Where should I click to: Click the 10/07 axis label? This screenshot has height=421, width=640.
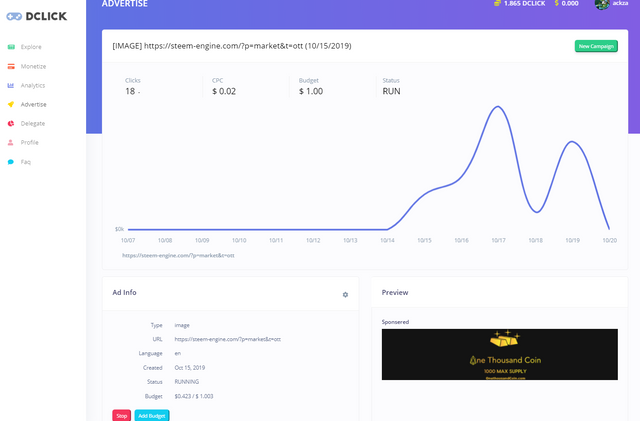pos(128,241)
